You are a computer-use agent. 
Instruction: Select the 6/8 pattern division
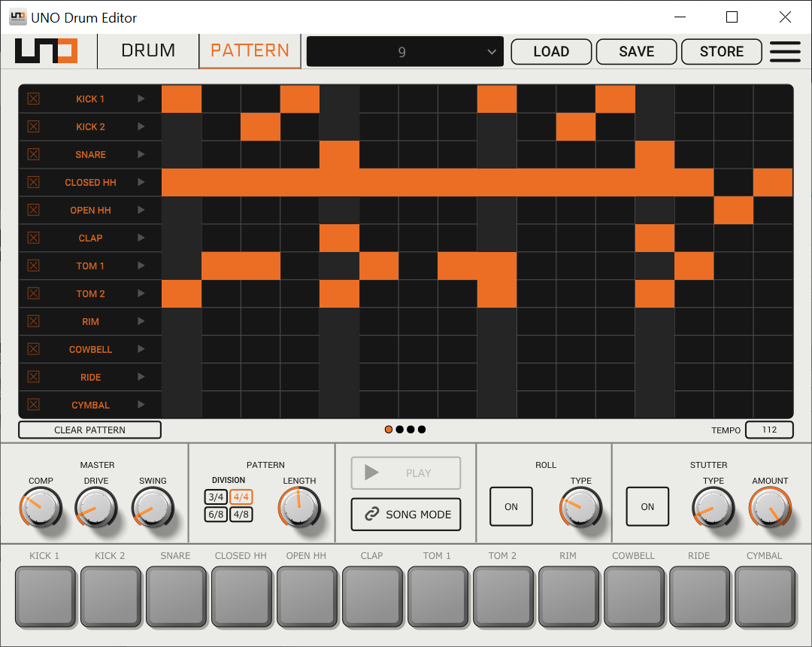click(x=215, y=515)
